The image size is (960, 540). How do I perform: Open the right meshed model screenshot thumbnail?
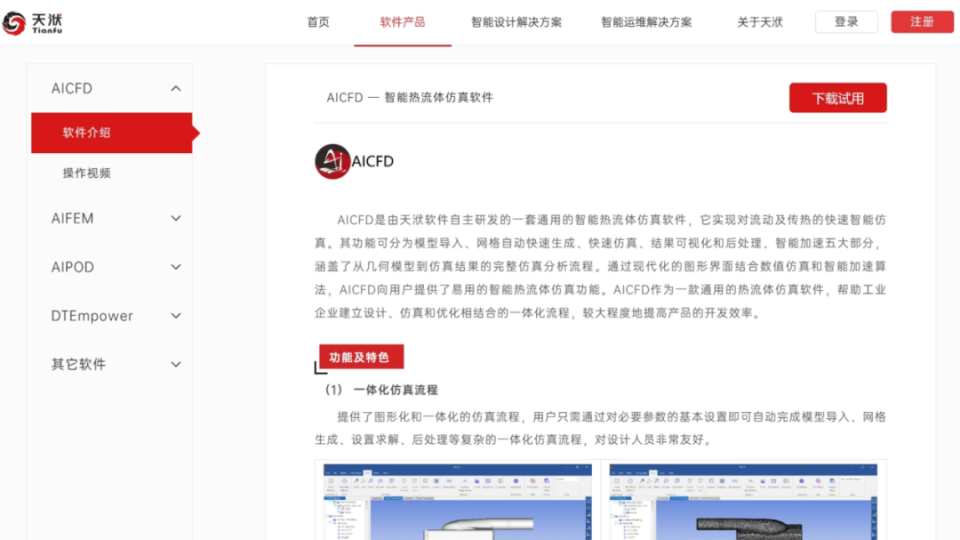743,501
